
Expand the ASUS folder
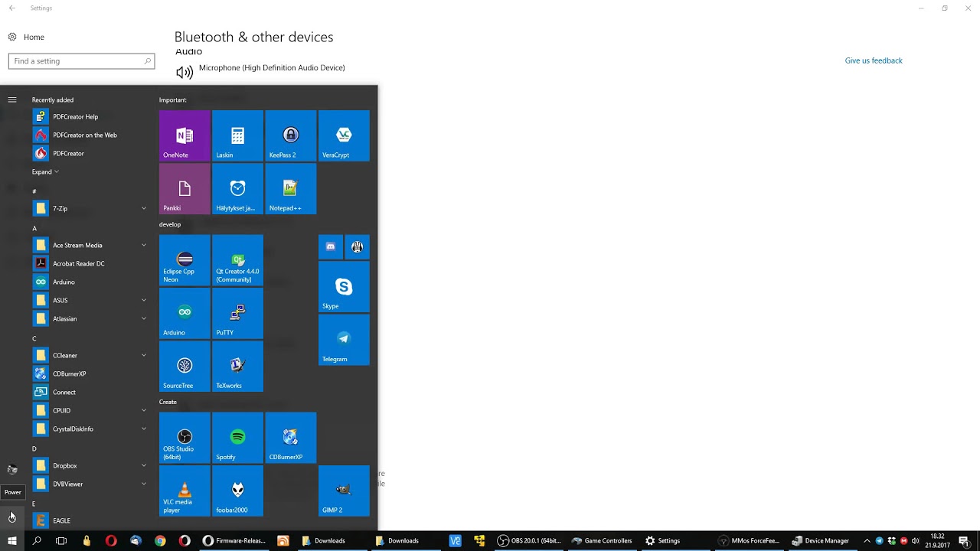(x=90, y=300)
